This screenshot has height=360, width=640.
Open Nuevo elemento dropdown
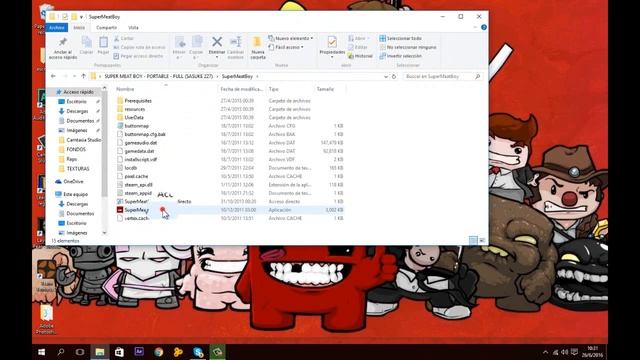click(x=291, y=38)
